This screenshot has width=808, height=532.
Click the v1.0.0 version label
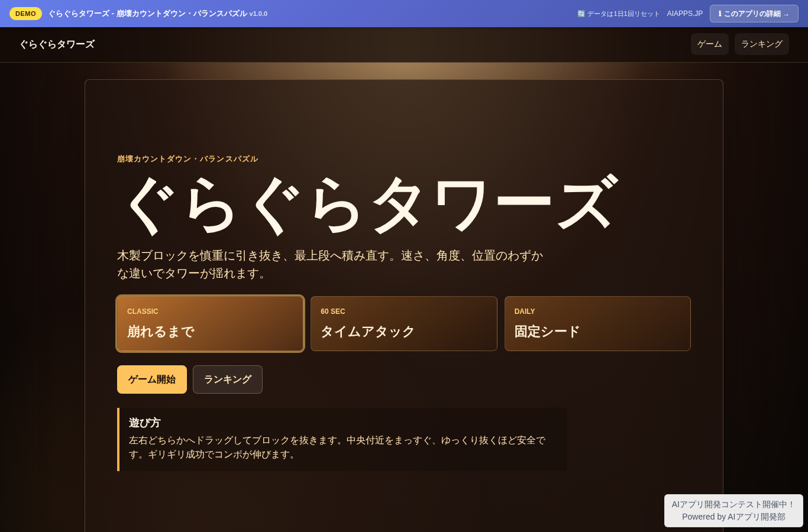pyautogui.click(x=258, y=14)
